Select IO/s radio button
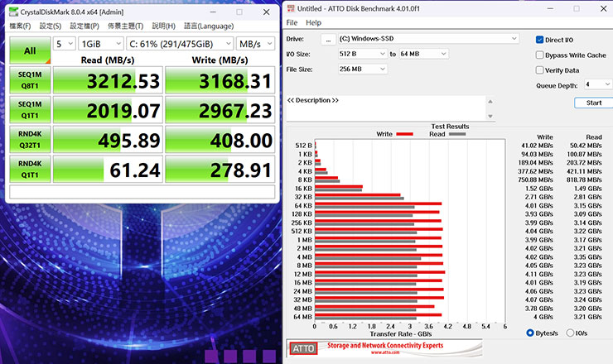Screen dimensions: 613x364 click(570, 333)
